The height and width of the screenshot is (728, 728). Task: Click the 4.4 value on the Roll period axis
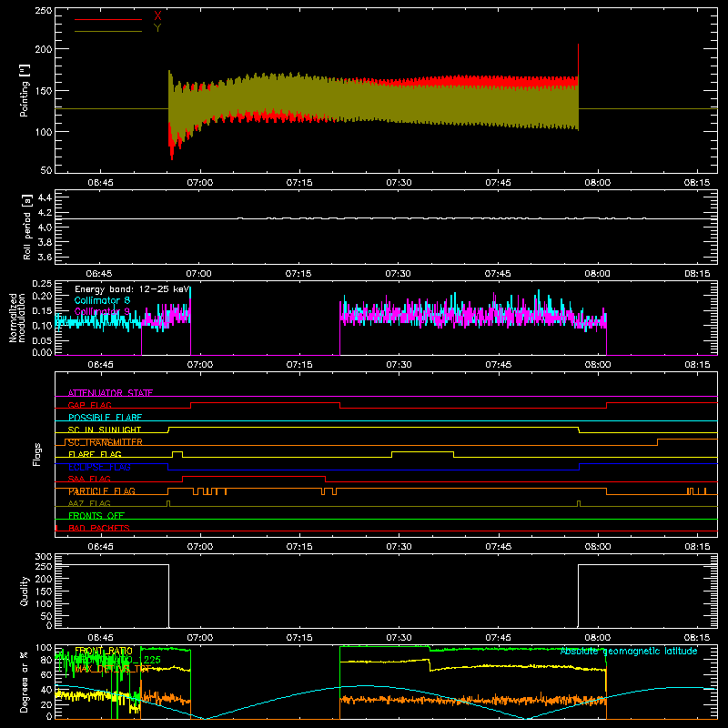[x=45, y=197]
